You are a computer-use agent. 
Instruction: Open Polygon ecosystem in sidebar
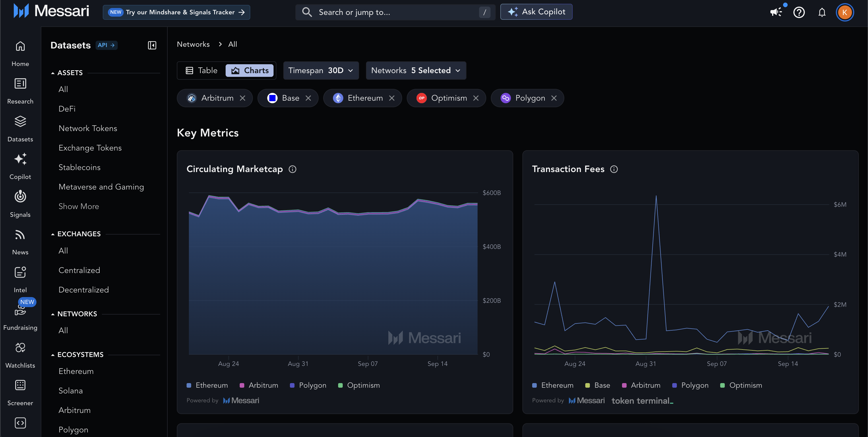point(73,430)
